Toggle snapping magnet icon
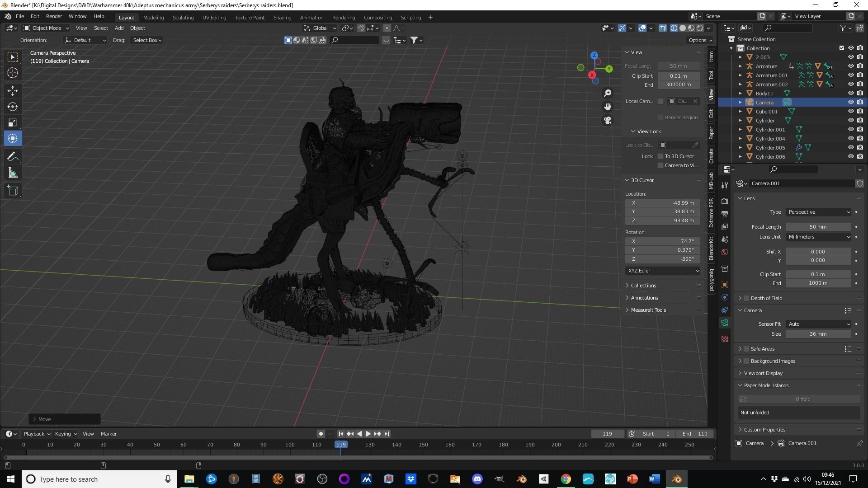This screenshot has width=868, height=488. pos(361,28)
